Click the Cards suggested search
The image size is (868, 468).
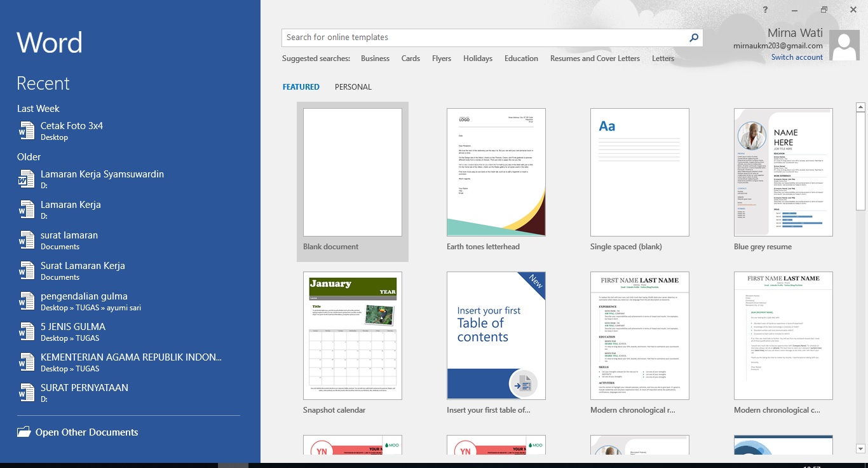tap(410, 59)
